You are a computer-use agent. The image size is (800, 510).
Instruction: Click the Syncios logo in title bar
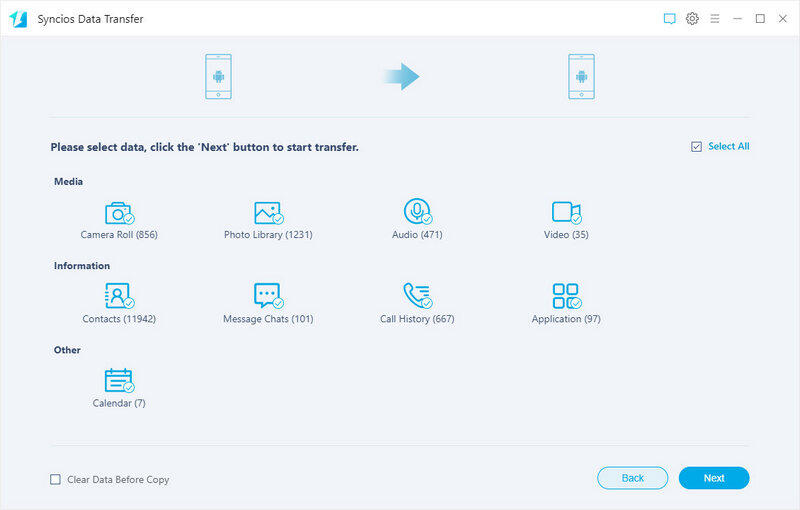point(18,19)
